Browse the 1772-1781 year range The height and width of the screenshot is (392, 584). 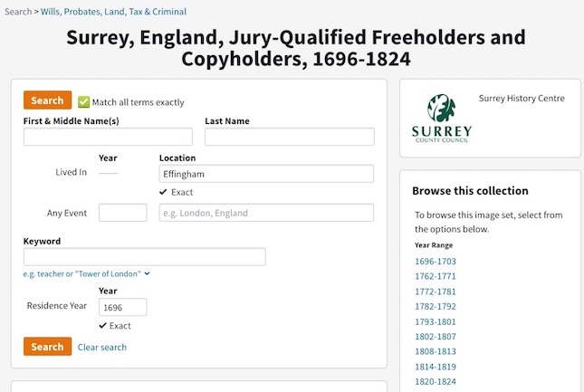[436, 292]
